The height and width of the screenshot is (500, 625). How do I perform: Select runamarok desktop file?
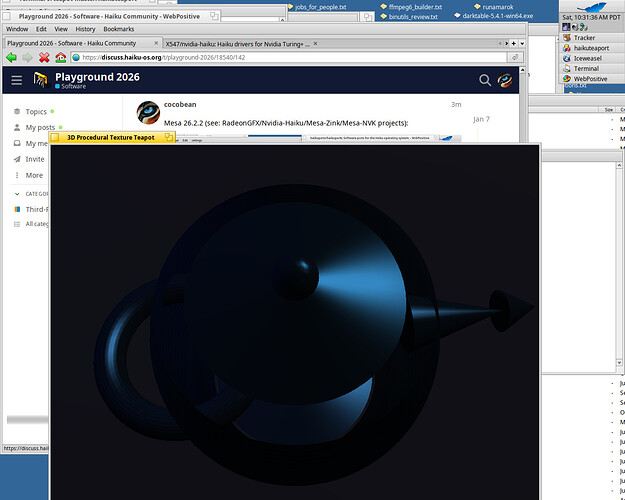pyautogui.click(x=493, y=7)
